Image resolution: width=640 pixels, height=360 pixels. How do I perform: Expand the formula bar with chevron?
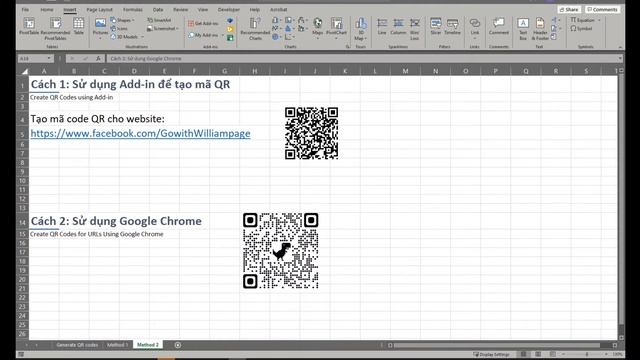[620, 58]
